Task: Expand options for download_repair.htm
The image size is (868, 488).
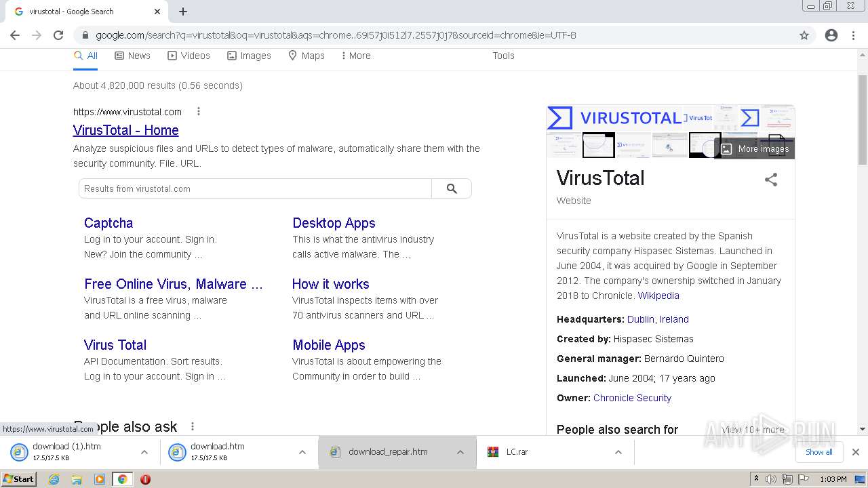Action: pos(460,452)
